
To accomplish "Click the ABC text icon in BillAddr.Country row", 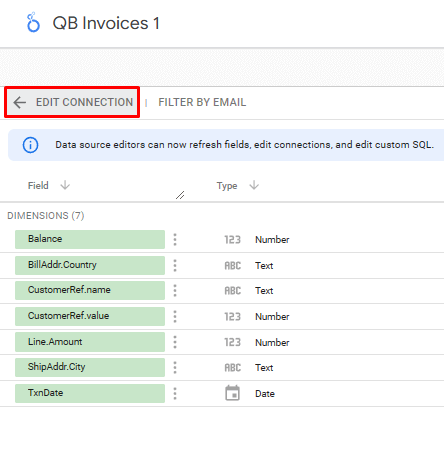I will (x=232, y=266).
